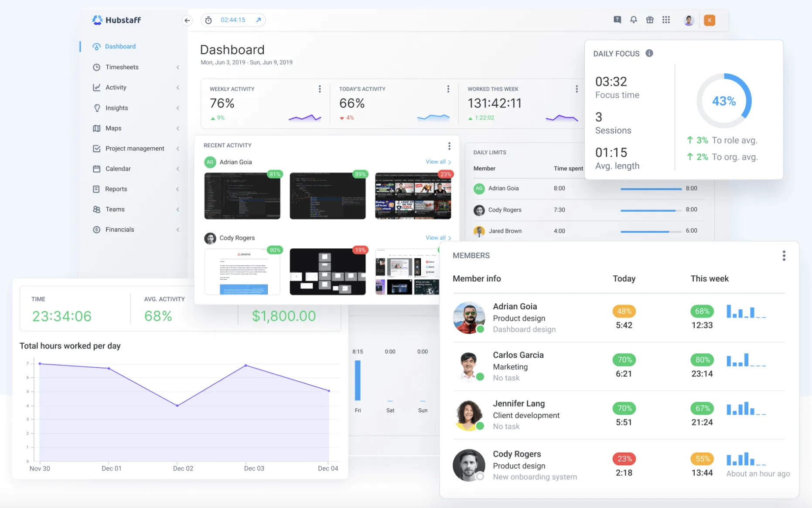Open Recent Activity three-dot menu
This screenshot has height=508, width=812.
tap(449, 146)
